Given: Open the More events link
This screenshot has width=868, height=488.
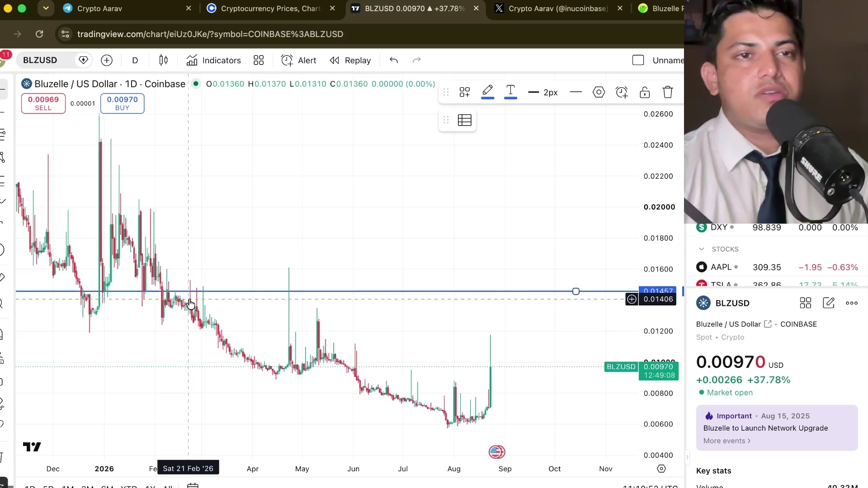Looking at the screenshot, I should (727, 441).
